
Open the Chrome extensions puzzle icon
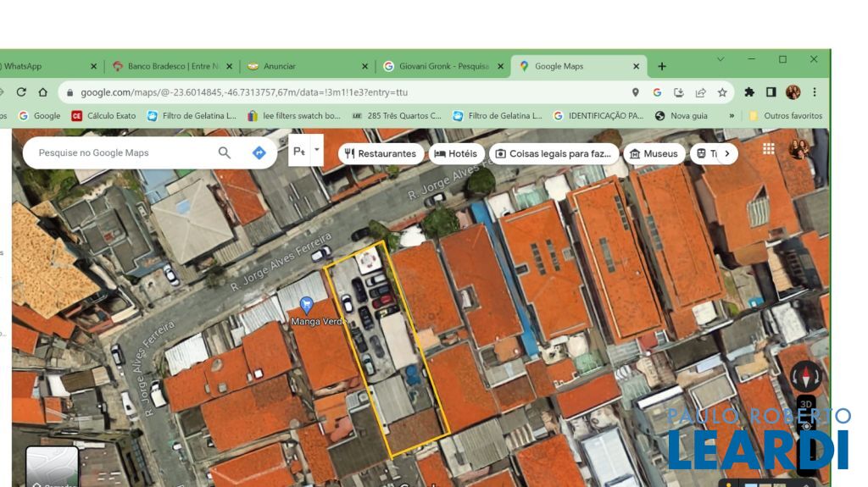tap(749, 92)
